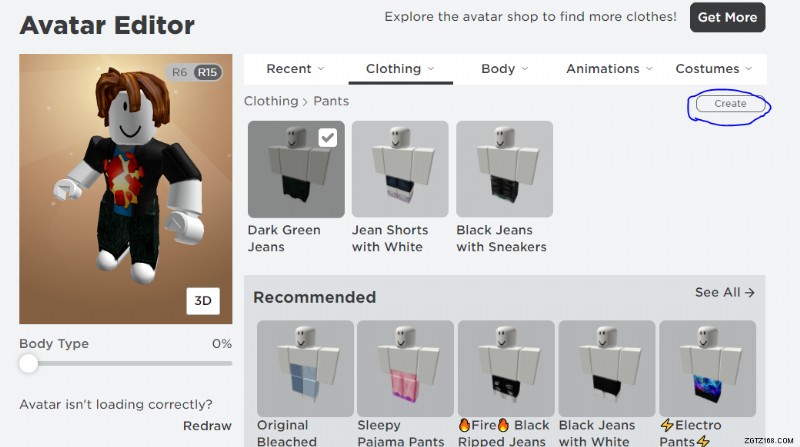Screen dimensions: 800x447
Task: Toggle the 3D view button
Action: pos(203,301)
